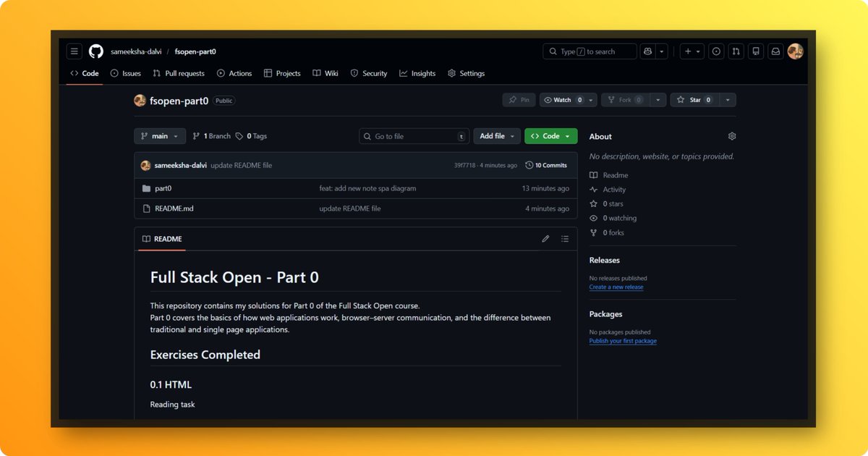868x456 pixels.
Task: Open the Insights tab
Action: point(417,73)
